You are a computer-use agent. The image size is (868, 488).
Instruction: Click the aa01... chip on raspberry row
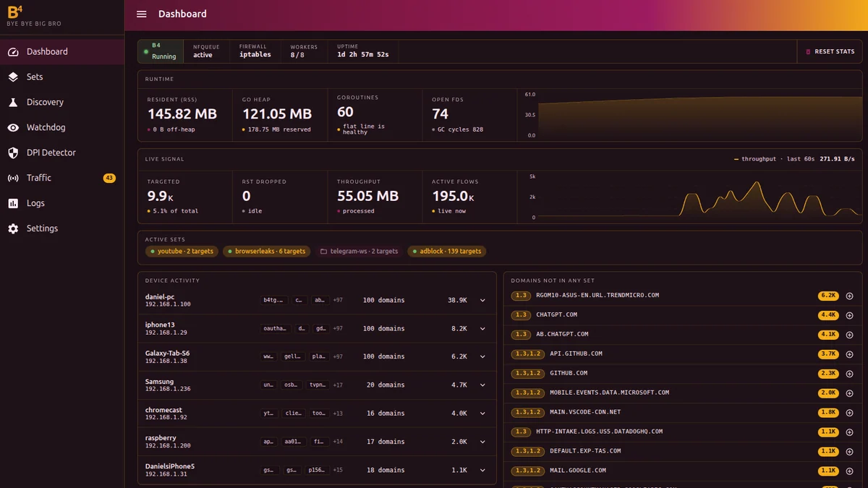294,442
